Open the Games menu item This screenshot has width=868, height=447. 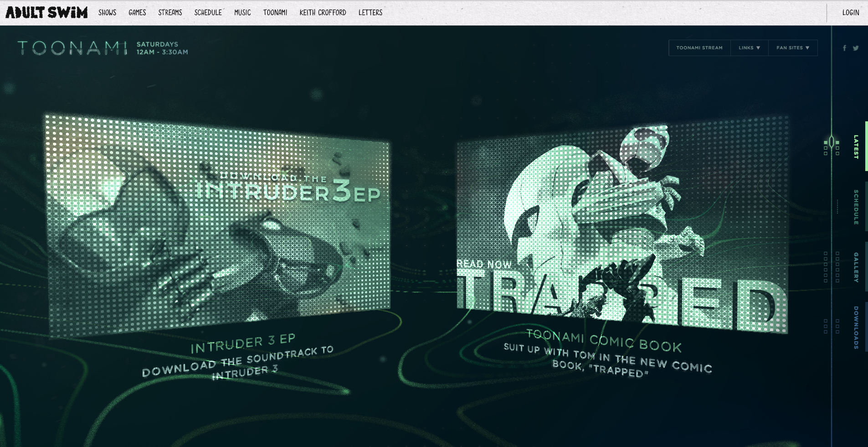pos(137,12)
